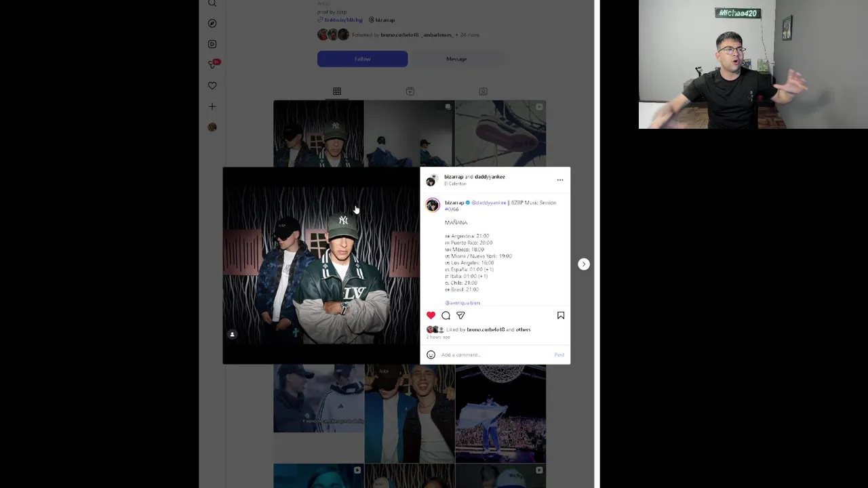Screen dimensions: 868x488
Task: Open your profile avatar in the sidebar
Action: [212, 127]
